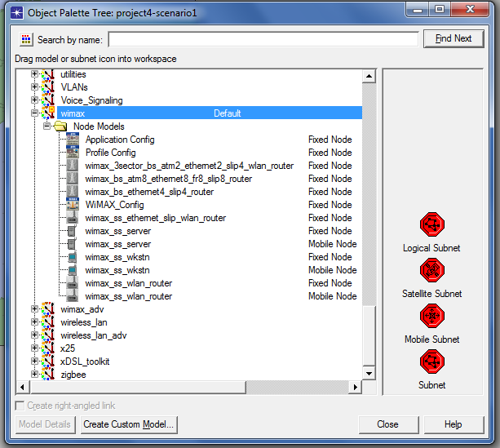The width and height of the screenshot is (500, 448).
Task: Click the fixed wimax_ss_server icon
Action: point(73,231)
